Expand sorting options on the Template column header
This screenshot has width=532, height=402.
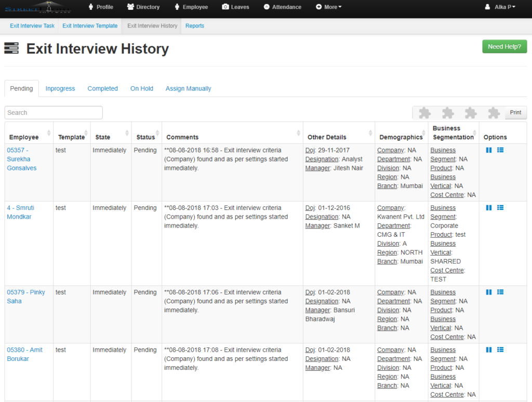[x=85, y=132]
